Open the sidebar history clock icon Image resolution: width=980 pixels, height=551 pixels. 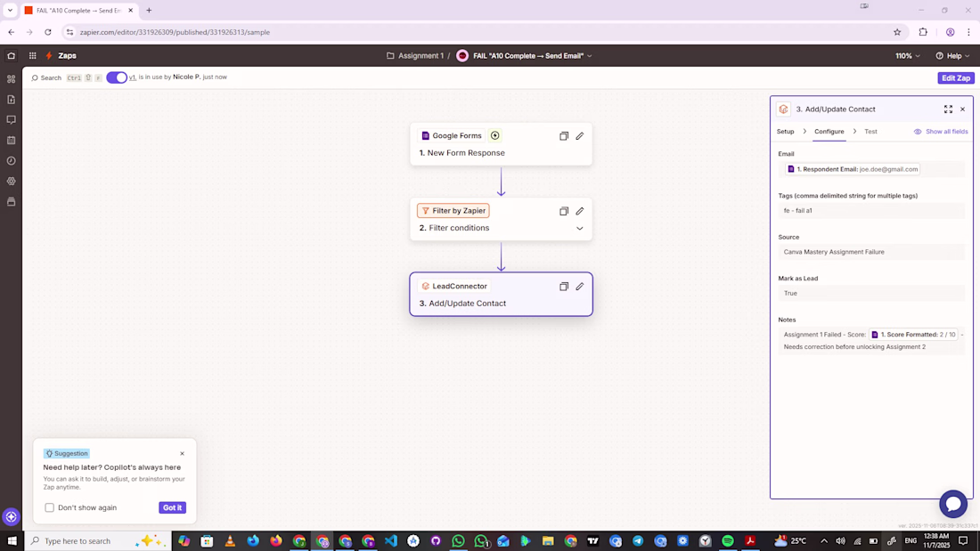[x=12, y=161]
